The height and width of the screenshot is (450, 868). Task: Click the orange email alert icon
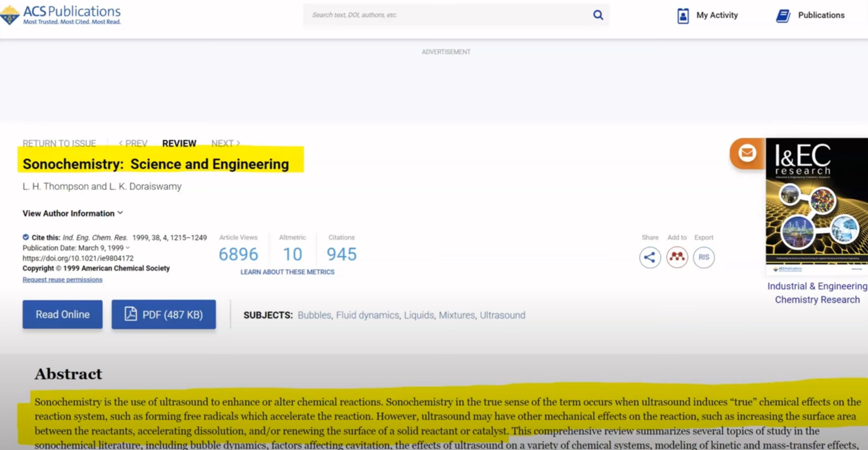pyautogui.click(x=747, y=153)
